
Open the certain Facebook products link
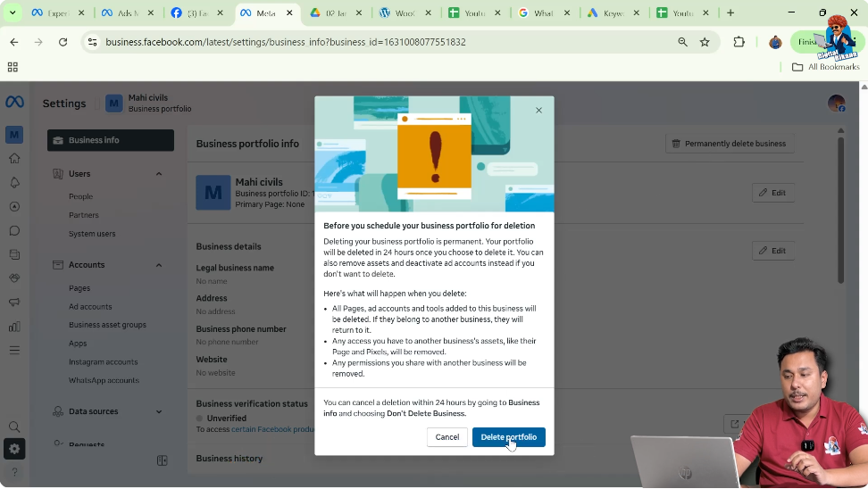(272, 429)
